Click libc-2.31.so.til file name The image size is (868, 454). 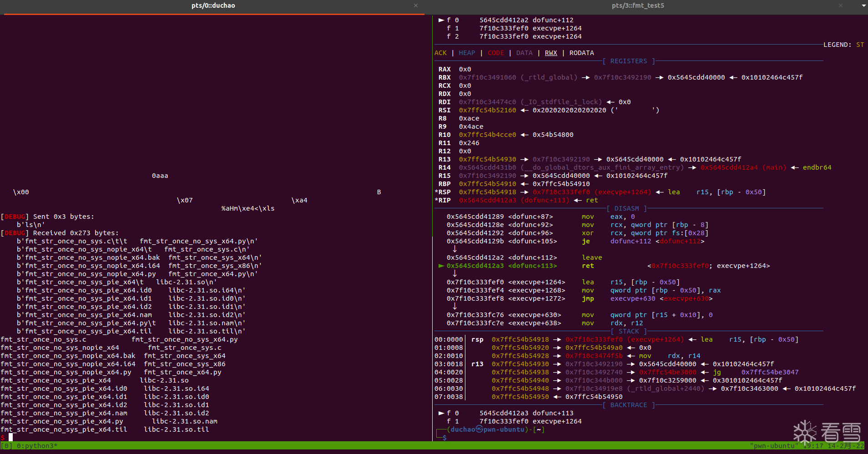click(x=177, y=429)
